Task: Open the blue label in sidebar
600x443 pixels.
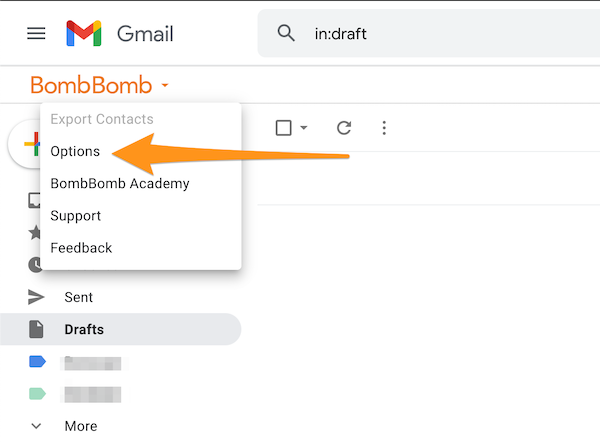Action: coord(38,362)
